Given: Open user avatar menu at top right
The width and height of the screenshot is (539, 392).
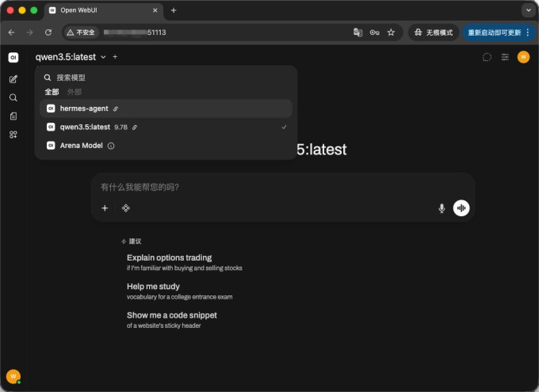Looking at the screenshot, I should tap(523, 57).
